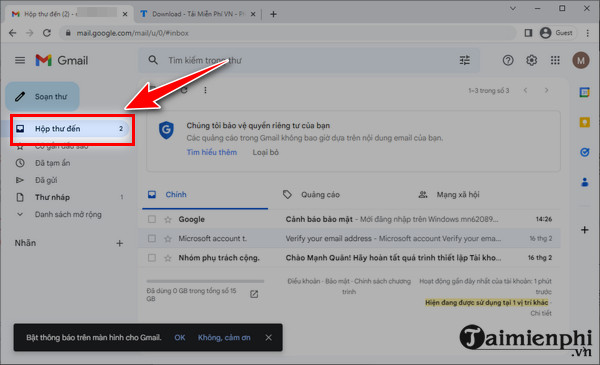Go to older messages arrow

pos(546,90)
